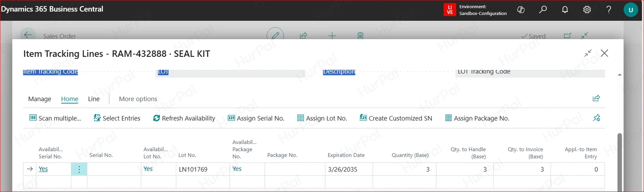Click Appl.-to Item Entry header
The image size is (644, 192).
tap(581, 153)
